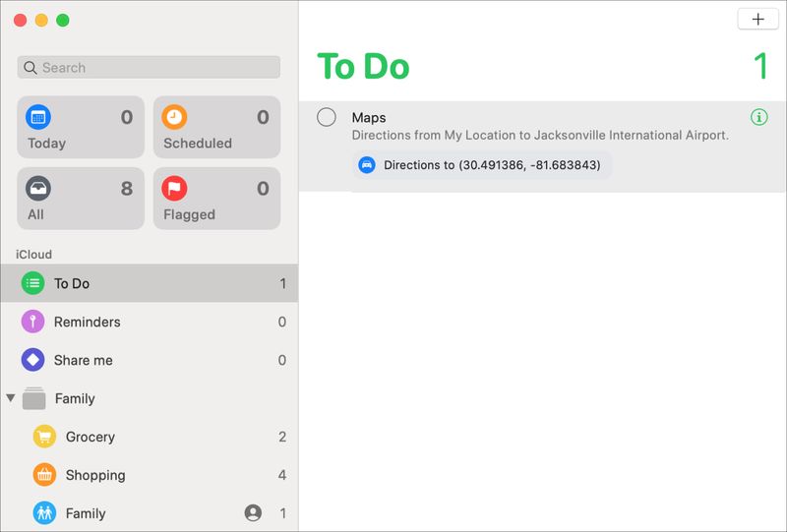Minimize the window with yellow button

tap(41, 20)
